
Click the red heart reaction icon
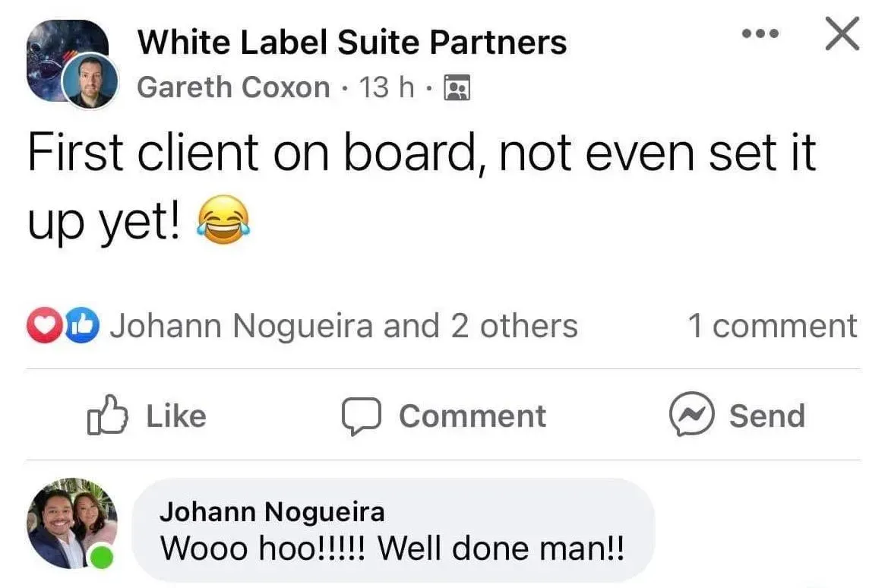click(x=43, y=325)
